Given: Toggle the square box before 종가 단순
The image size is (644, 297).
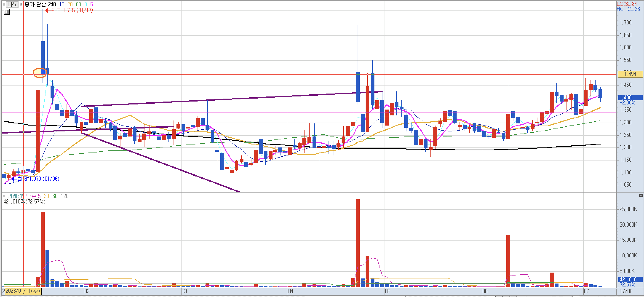Looking at the screenshot, I should [x=21, y=4].
